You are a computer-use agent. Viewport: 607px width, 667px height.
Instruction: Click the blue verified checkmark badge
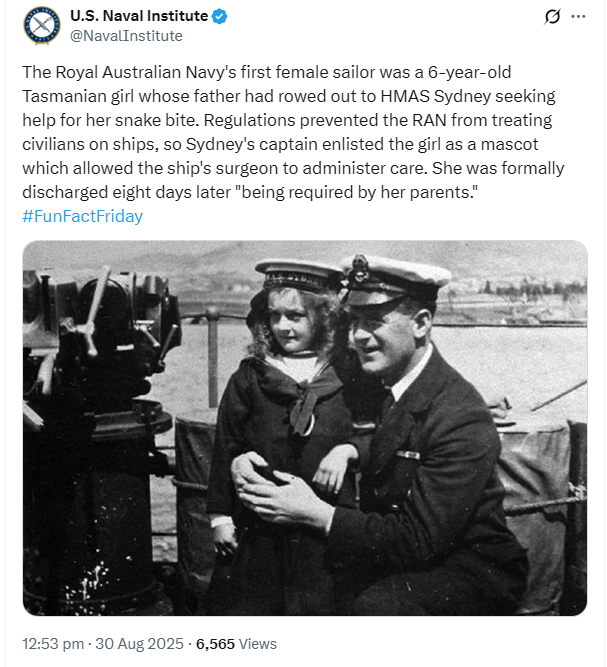[x=219, y=16]
